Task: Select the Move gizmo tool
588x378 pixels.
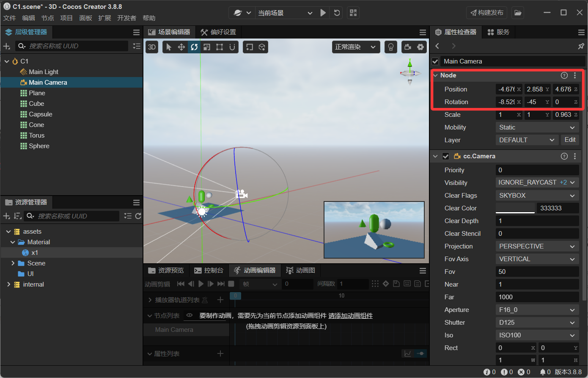Action: [x=181, y=47]
